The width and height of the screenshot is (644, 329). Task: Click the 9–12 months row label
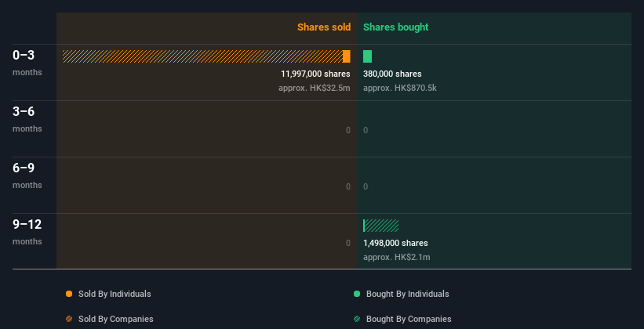tap(27, 232)
